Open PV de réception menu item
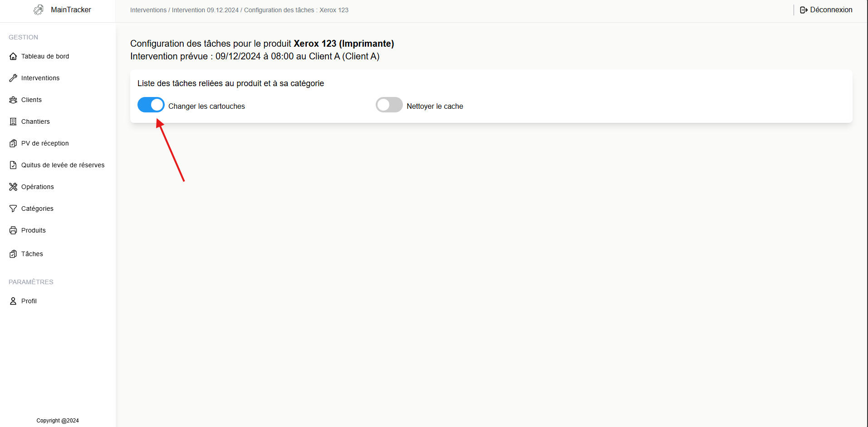 pyautogui.click(x=45, y=143)
